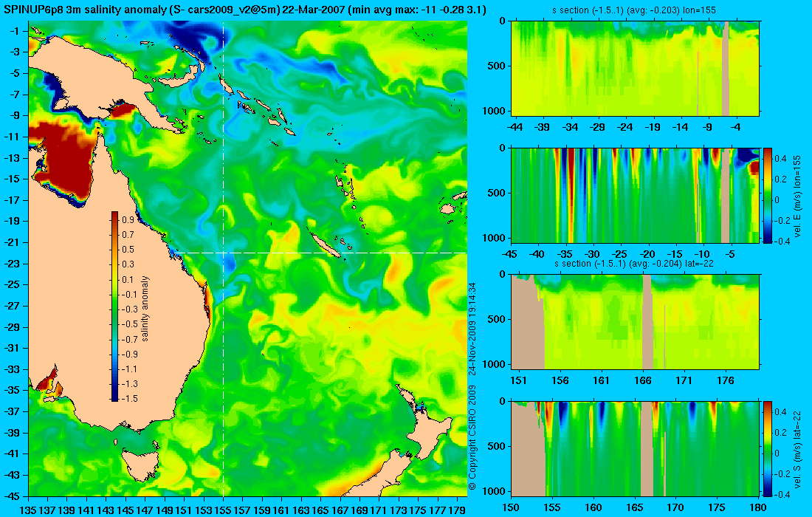Click longitude tick '155' on the map axis
This screenshot has height=517, width=812.
click(223, 510)
